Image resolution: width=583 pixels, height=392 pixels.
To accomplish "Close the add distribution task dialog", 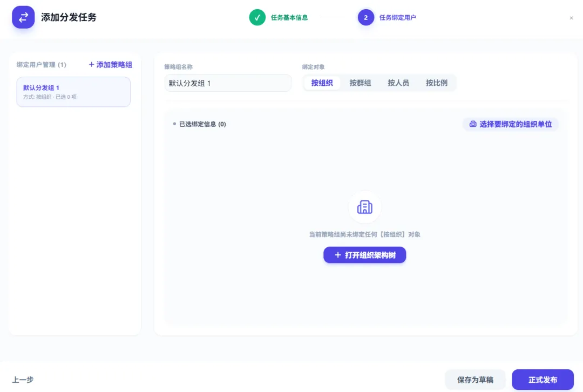I will 571,18.
